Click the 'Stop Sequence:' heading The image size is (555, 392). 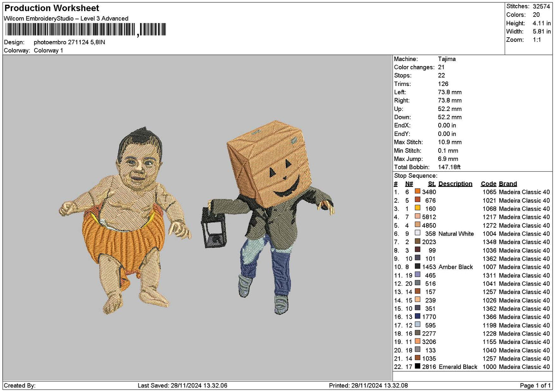(x=416, y=176)
